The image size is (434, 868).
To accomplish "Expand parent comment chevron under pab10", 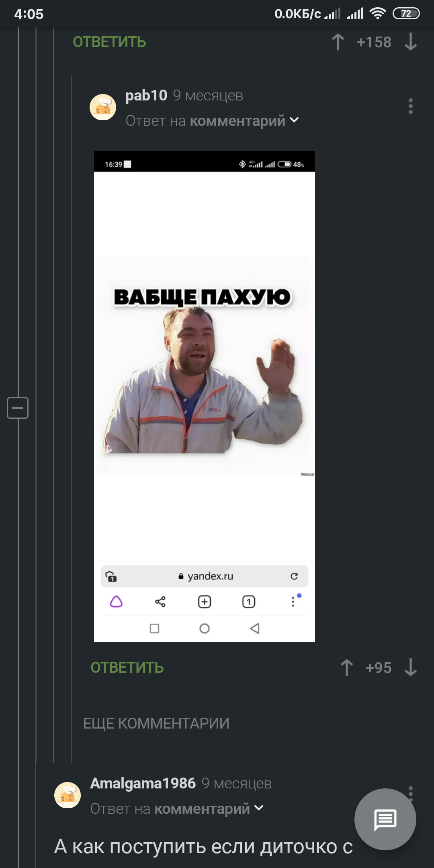I will 295,120.
